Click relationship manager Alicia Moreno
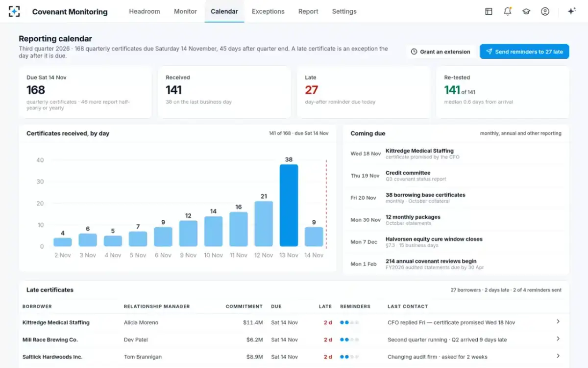 coord(141,322)
